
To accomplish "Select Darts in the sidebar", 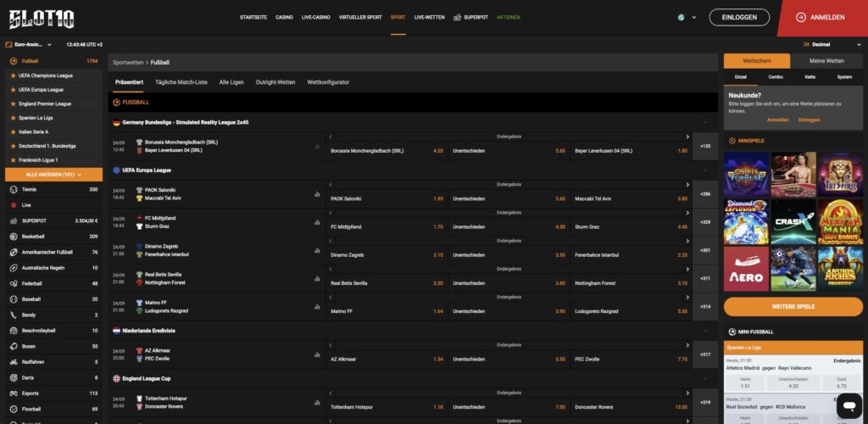I will pos(53,377).
